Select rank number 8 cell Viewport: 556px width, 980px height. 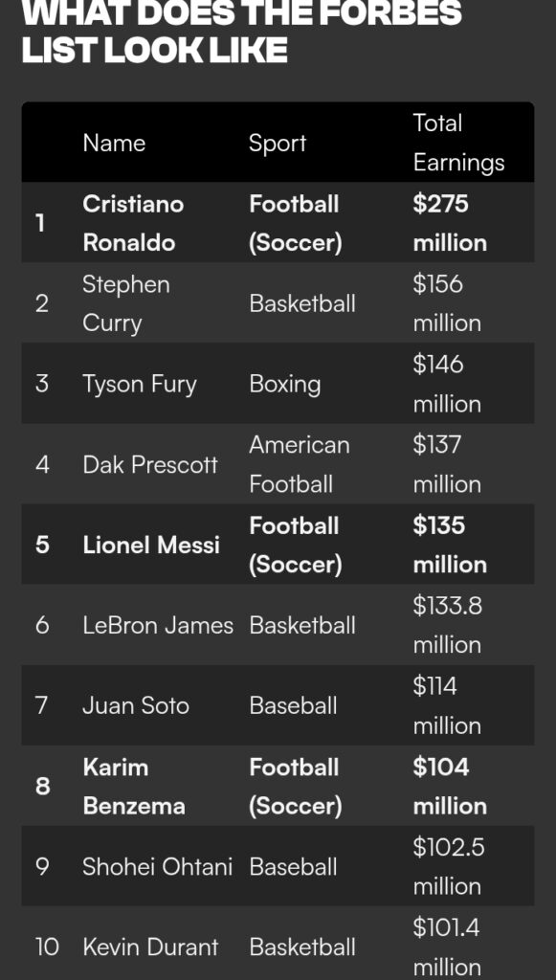[x=42, y=787]
